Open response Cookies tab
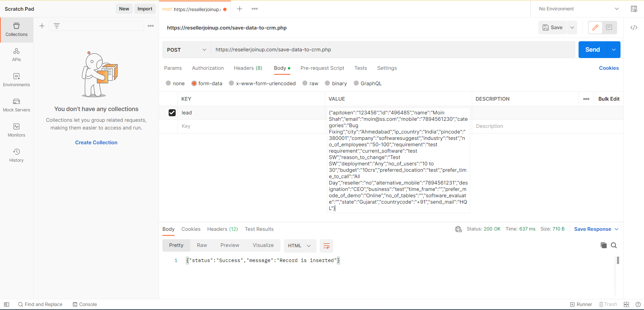Viewport: 644px width, 310px height. (191, 229)
